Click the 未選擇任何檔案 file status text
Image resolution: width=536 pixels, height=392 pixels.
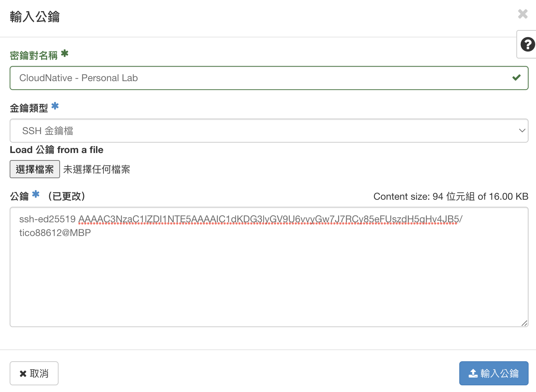(x=97, y=169)
